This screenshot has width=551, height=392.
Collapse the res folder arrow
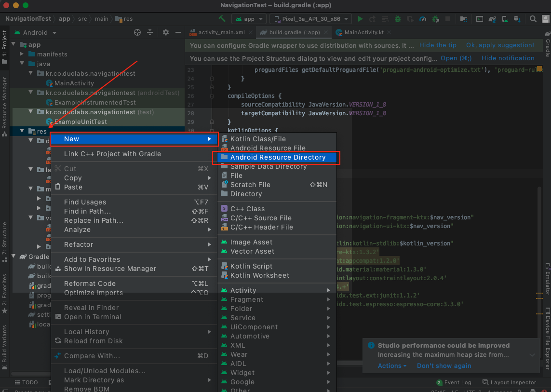coord(22,131)
